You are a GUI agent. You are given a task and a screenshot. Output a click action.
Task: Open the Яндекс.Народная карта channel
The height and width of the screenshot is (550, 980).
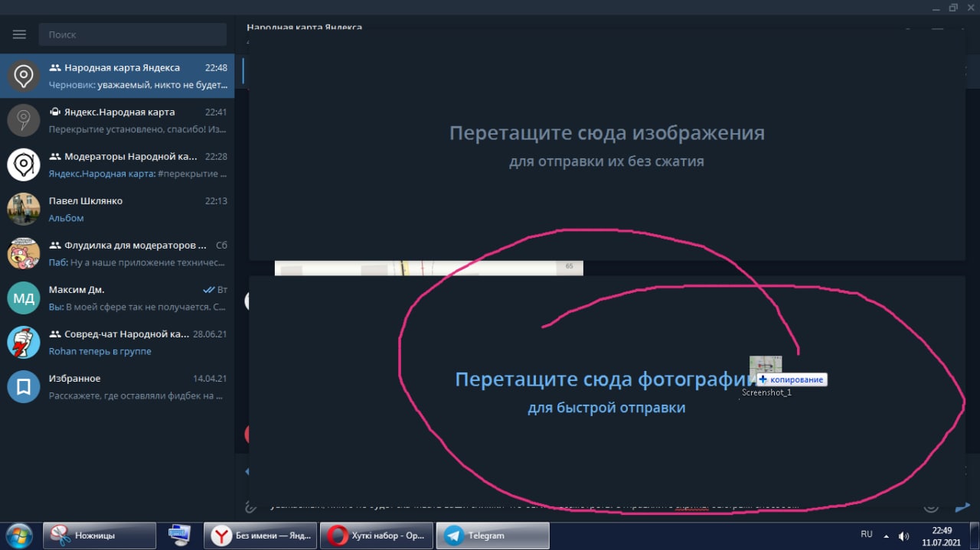[x=117, y=120]
